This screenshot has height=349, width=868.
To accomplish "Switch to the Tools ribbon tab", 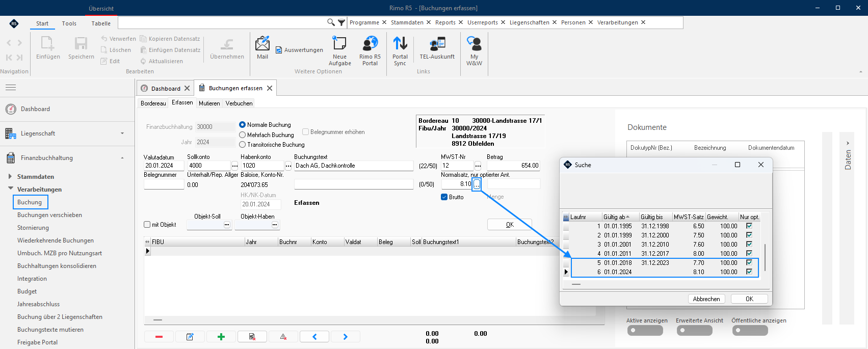I will pyautogui.click(x=69, y=23).
